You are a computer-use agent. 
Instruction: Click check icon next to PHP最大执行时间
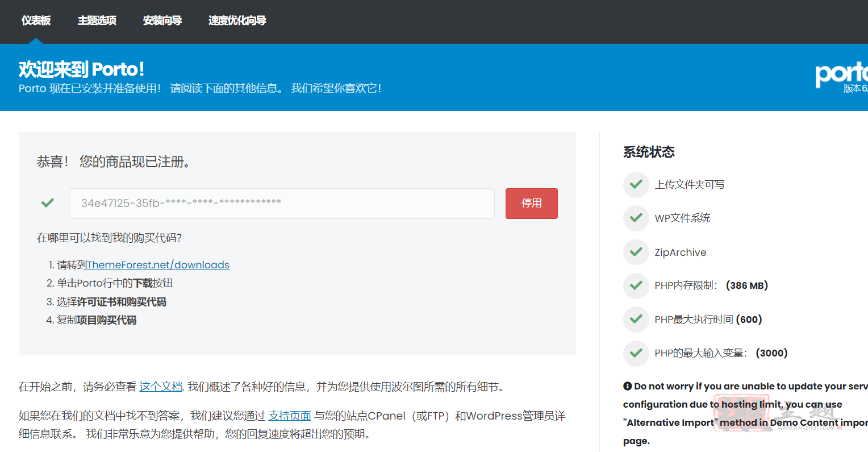click(636, 320)
